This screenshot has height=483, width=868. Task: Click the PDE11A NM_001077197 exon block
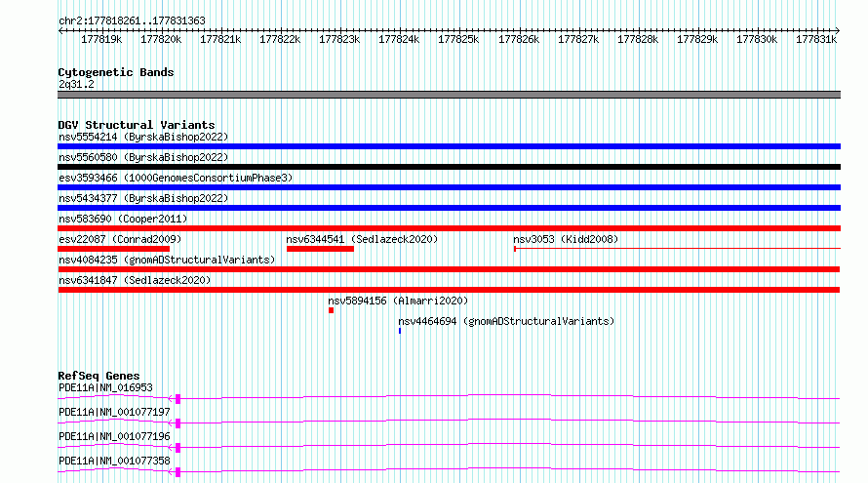tap(178, 423)
